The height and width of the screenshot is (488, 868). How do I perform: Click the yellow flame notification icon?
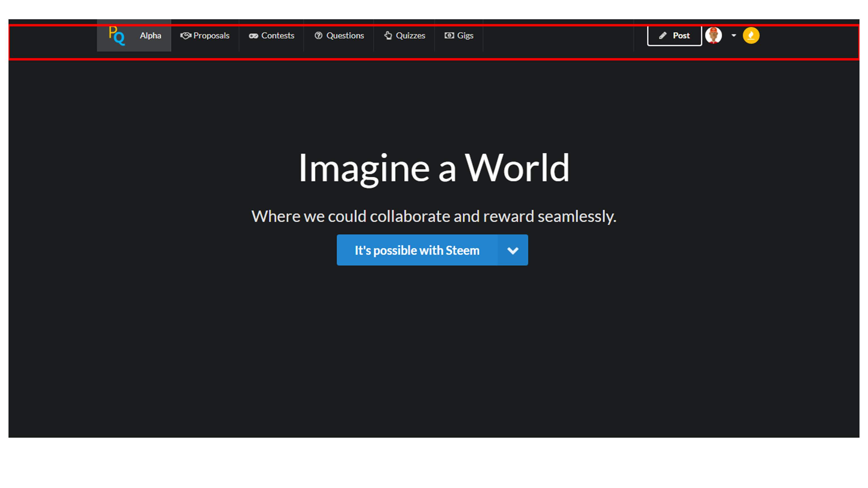751,35
